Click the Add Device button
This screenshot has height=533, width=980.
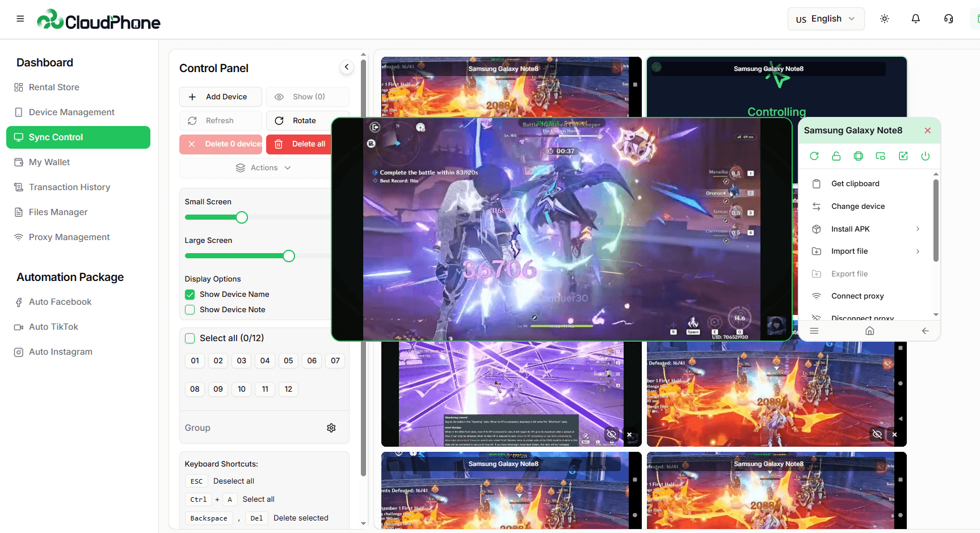coord(220,96)
